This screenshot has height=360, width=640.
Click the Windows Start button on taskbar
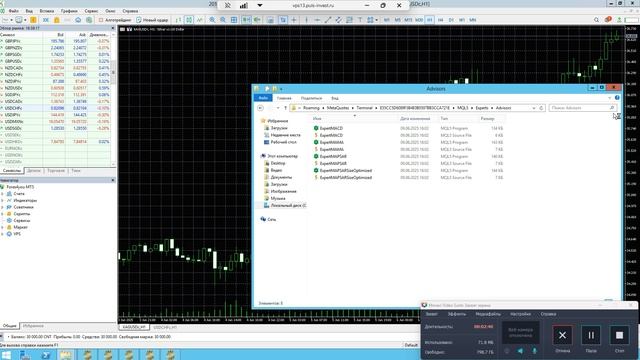(6, 355)
